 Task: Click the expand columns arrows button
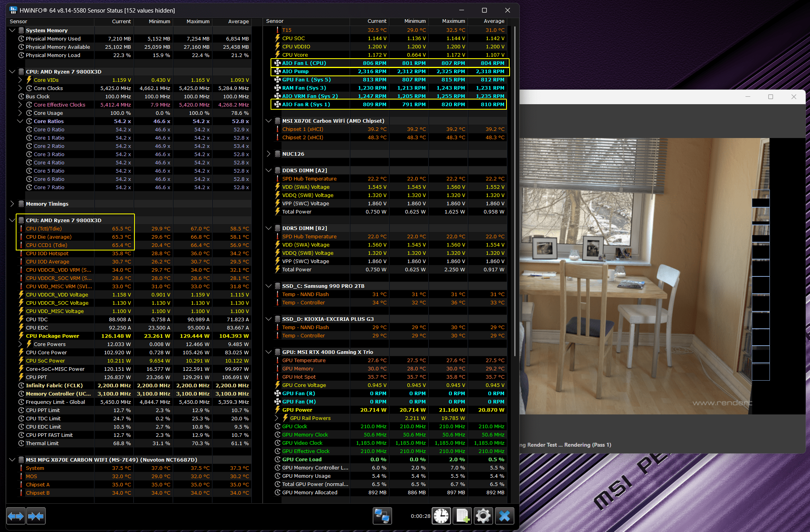[x=16, y=516]
